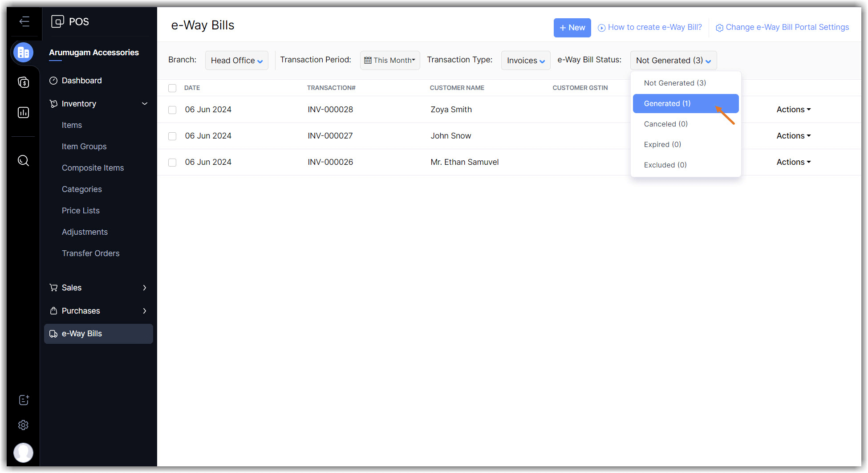The width and height of the screenshot is (868, 473).
Task: Collapse the sidebar with the back arrow icon
Action: (x=24, y=21)
